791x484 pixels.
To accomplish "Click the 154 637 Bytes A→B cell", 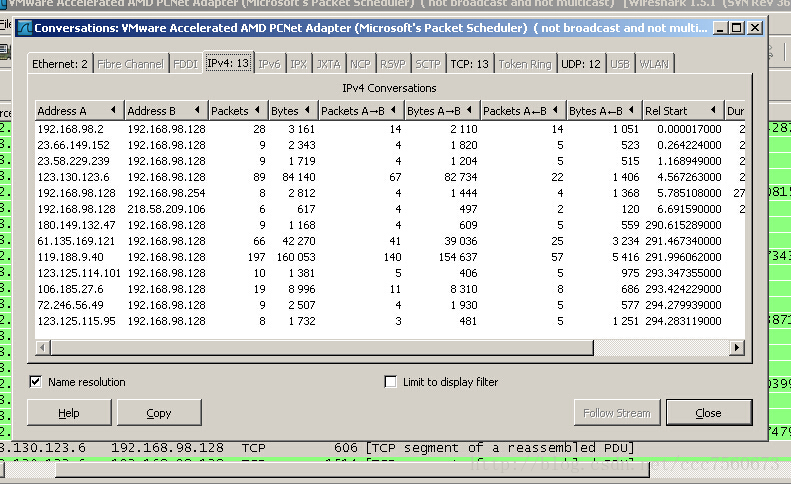I will (458, 257).
